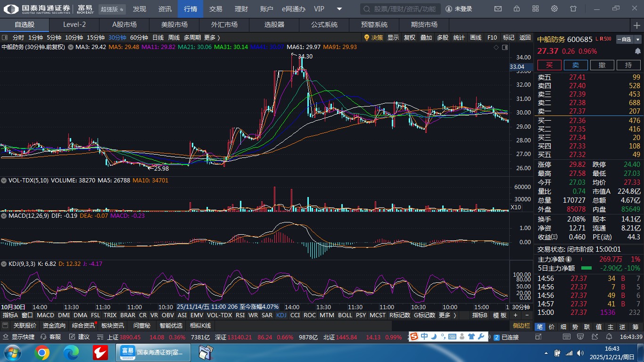The height and width of the screenshot is (362, 644).
Task: Open dropdown arrow next to 自选 button
Action: point(638,40)
